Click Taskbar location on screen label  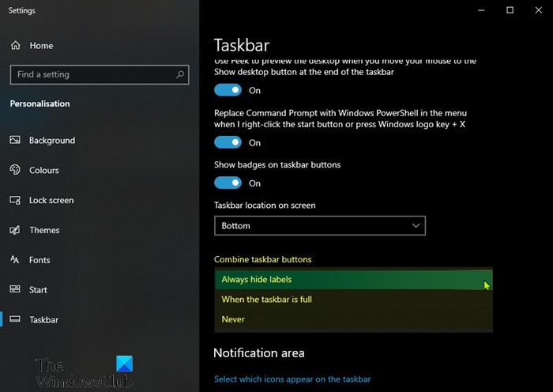tap(265, 205)
